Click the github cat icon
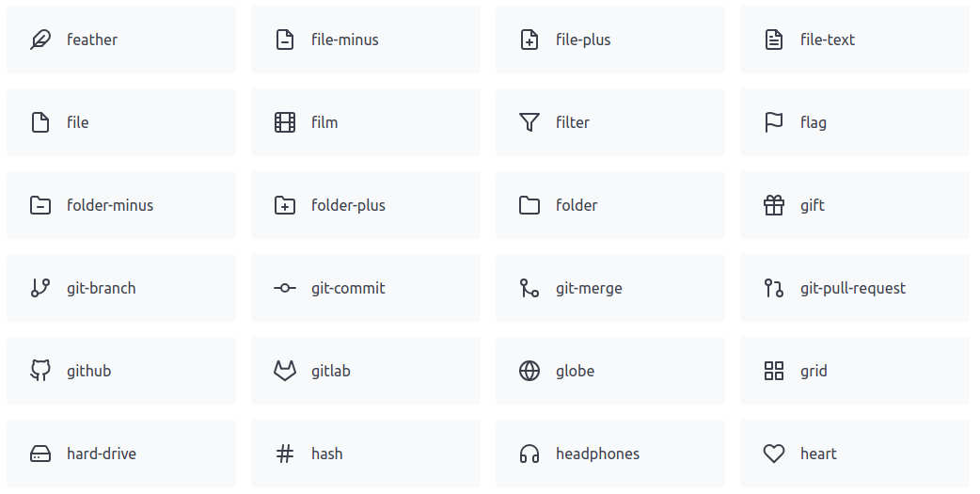The width and height of the screenshot is (980, 494). tap(40, 371)
